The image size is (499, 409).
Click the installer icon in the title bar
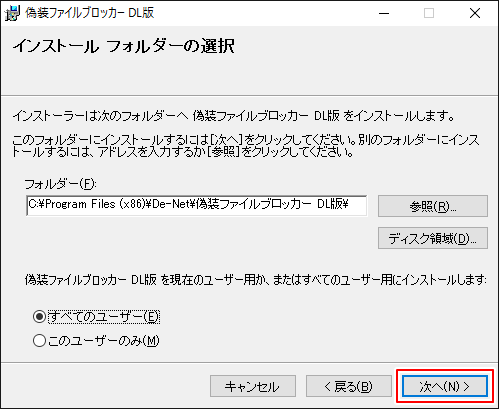pyautogui.click(x=12, y=13)
